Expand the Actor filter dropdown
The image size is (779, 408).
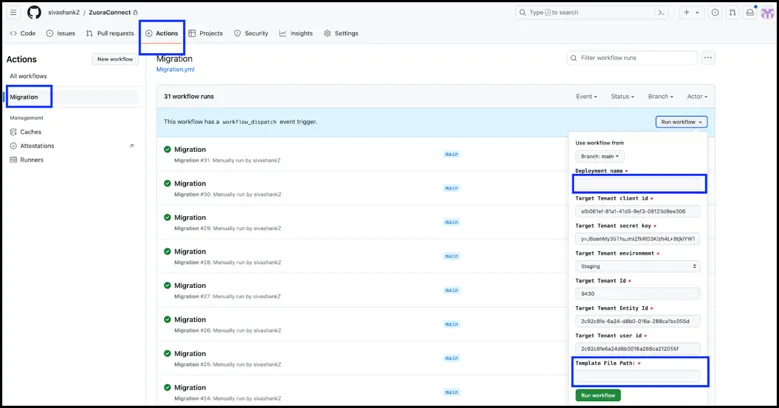click(x=697, y=96)
